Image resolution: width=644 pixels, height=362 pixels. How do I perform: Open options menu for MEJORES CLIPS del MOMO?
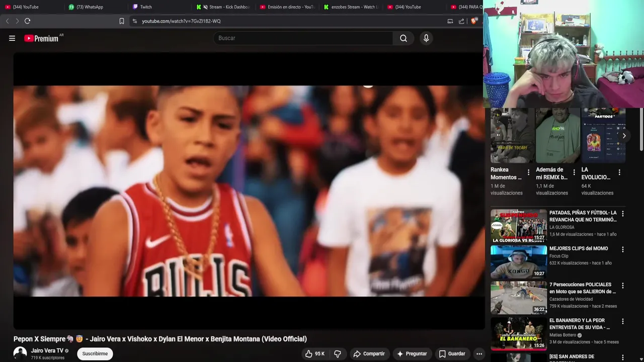(623, 249)
